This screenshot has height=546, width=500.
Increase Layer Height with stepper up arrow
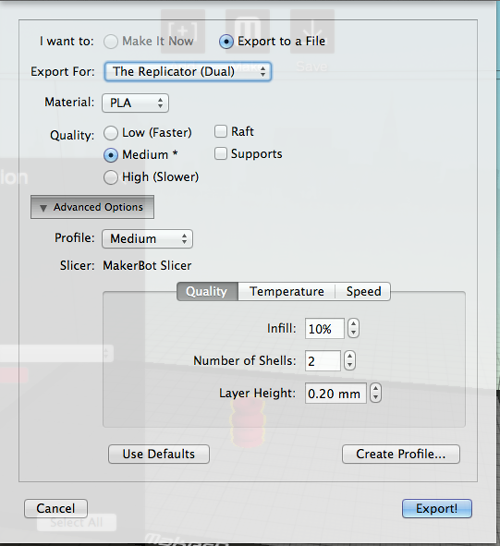pos(375,389)
